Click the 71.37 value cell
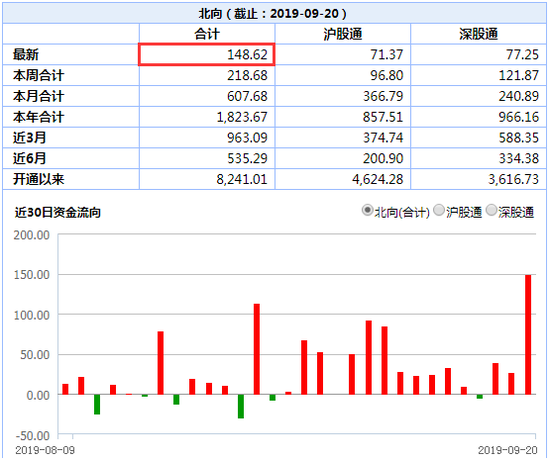This screenshot has height=460, width=550. point(343,54)
